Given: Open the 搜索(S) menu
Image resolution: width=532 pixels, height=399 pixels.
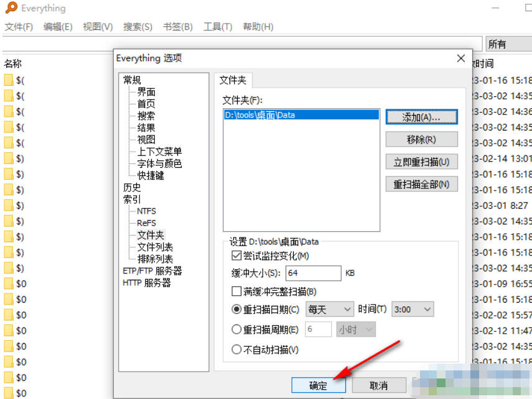Looking at the screenshot, I should [137, 27].
